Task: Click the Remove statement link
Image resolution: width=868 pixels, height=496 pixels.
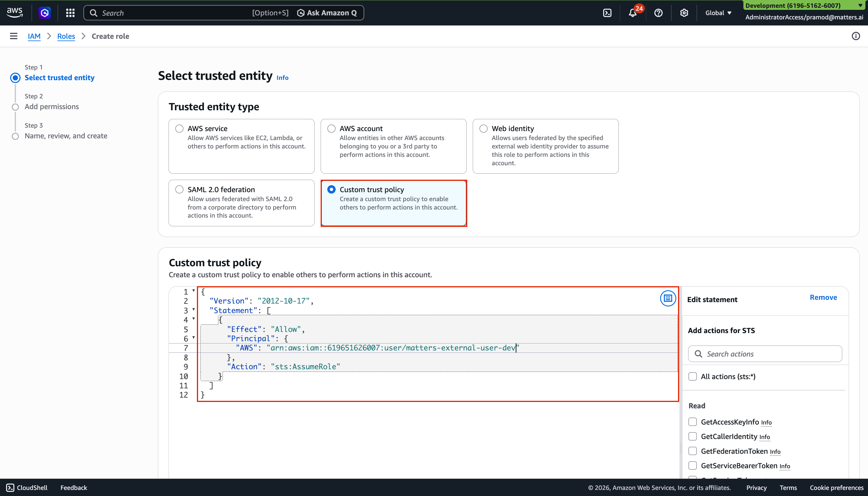Action: coord(823,297)
